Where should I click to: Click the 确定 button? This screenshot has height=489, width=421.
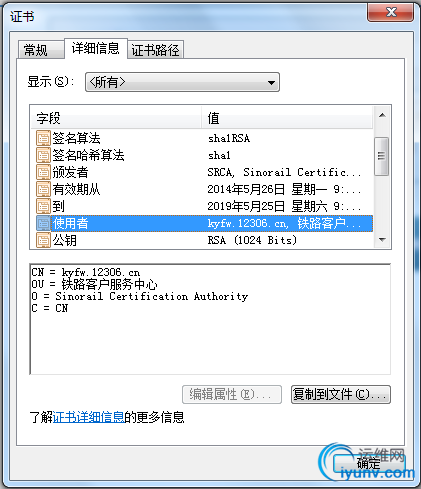(x=369, y=463)
